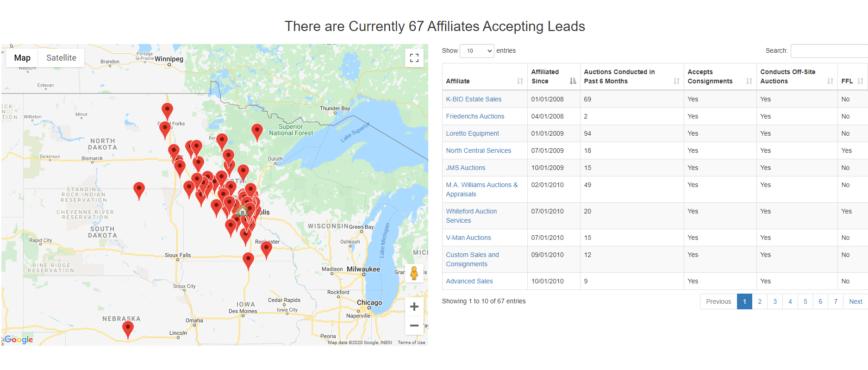Open Custom Sales and Consignments link
The image size is (868, 370).
[472, 259]
